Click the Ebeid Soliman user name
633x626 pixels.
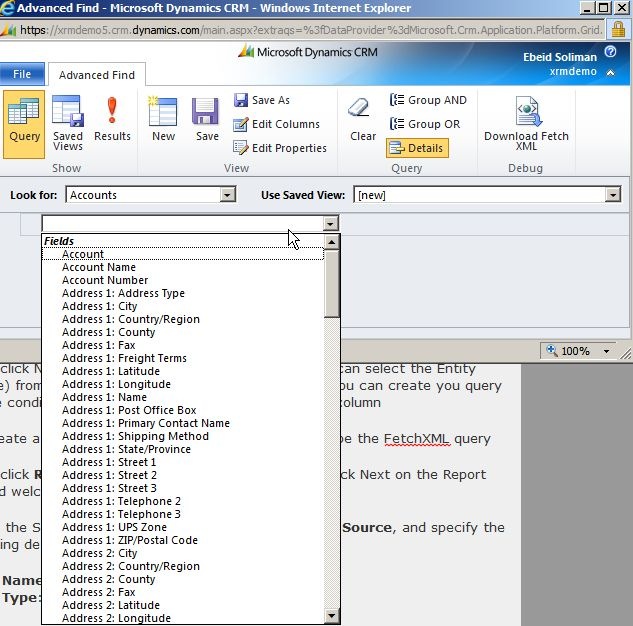[560, 57]
